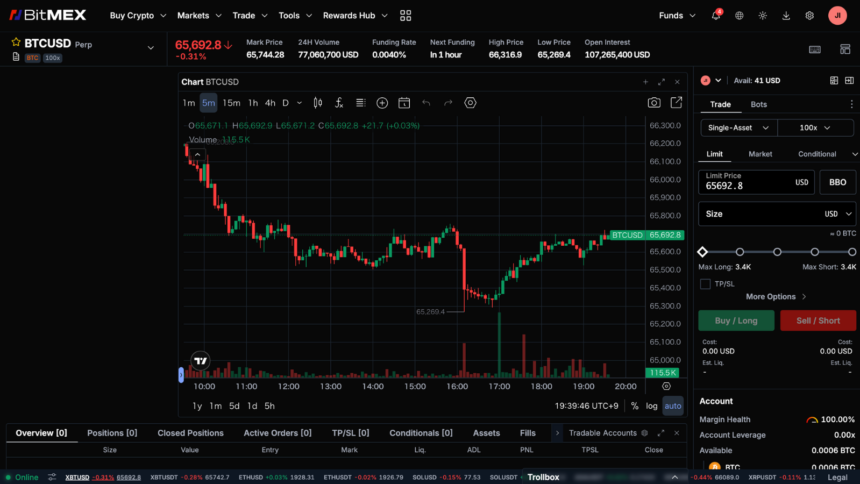Select the 15m chart interval
The height and width of the screenshot is (484, 860).
pos(231,103)
